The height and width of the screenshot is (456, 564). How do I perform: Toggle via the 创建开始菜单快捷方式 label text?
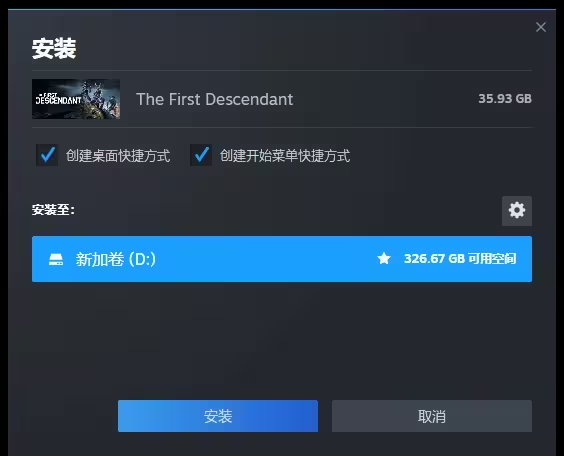[285, 156]
